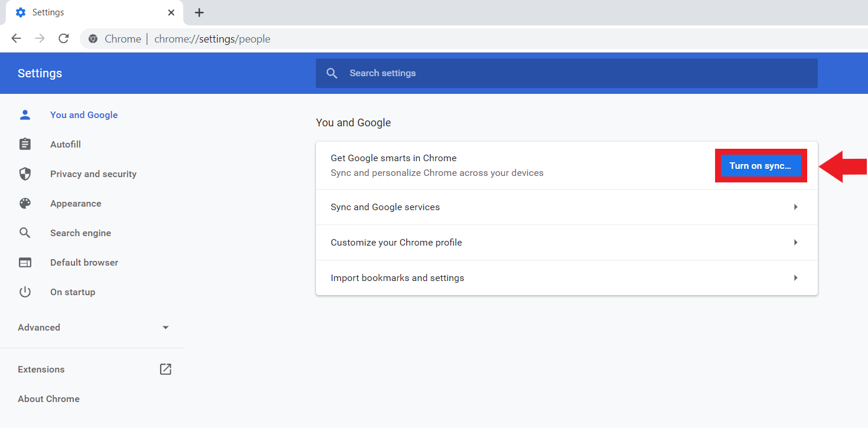
Task: Click the Default browser window icon
Action: click(x=25, y=263)
